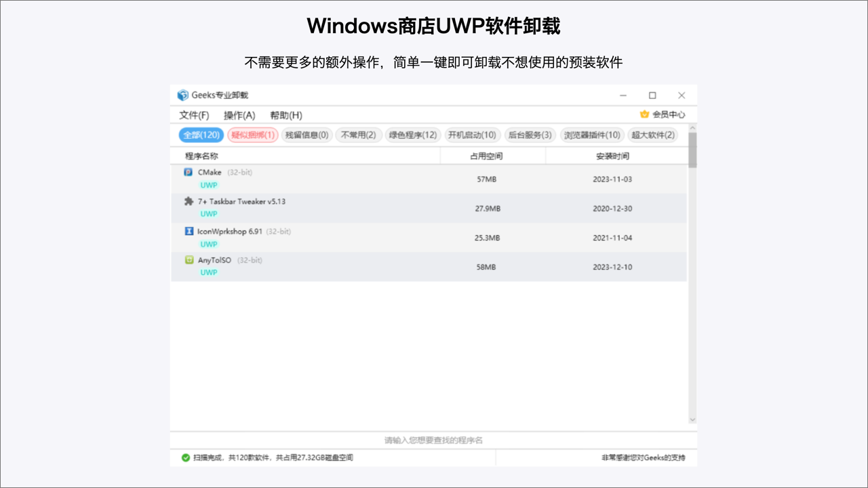The image size is (868, 488).
Task: Select the 开机启动(10) category
Action: 471,135
